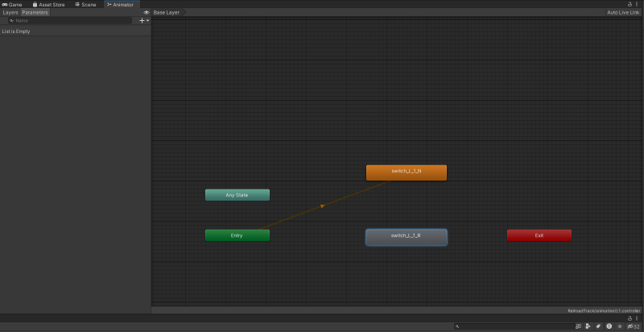Click the project search field at the bottom
The image size is (644, 332).
click(x=514, y=326)
